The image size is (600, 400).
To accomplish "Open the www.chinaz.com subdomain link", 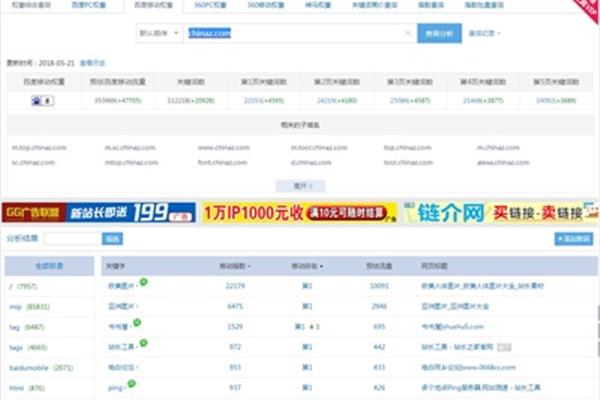I will (223, 148).
